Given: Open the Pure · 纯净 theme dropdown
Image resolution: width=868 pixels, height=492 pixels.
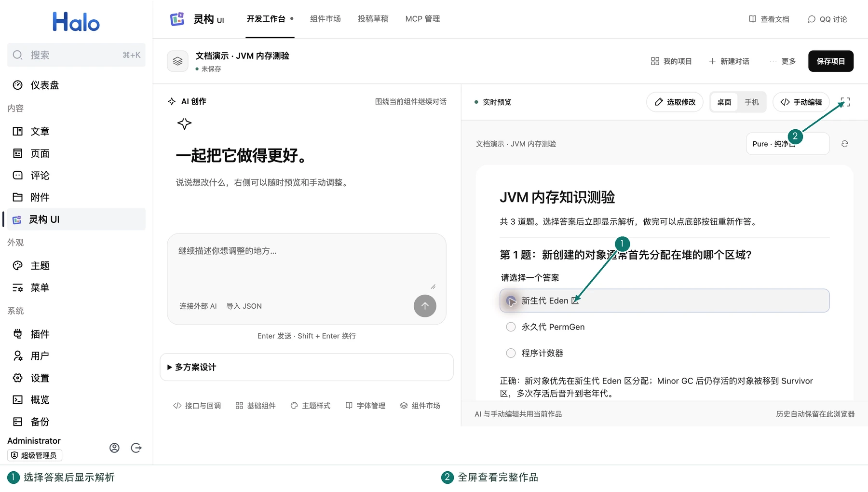Looking at the screenshot, I should tap(787, 144).
